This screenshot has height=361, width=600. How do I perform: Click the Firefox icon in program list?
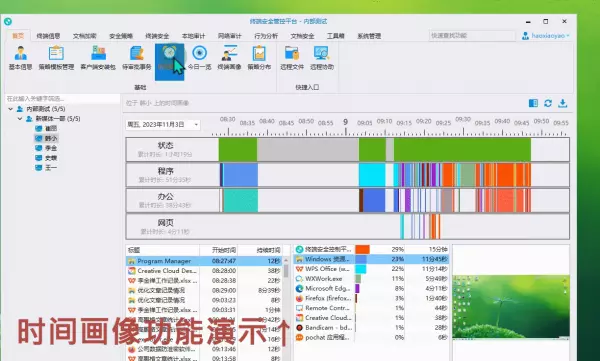click(x=299, y=298)
